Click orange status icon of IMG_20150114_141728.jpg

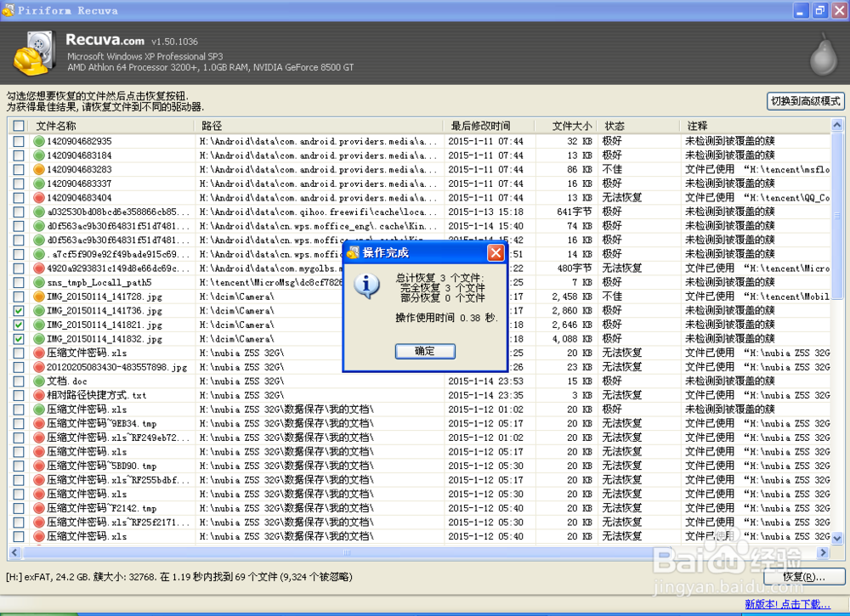[x=38, y=297]
